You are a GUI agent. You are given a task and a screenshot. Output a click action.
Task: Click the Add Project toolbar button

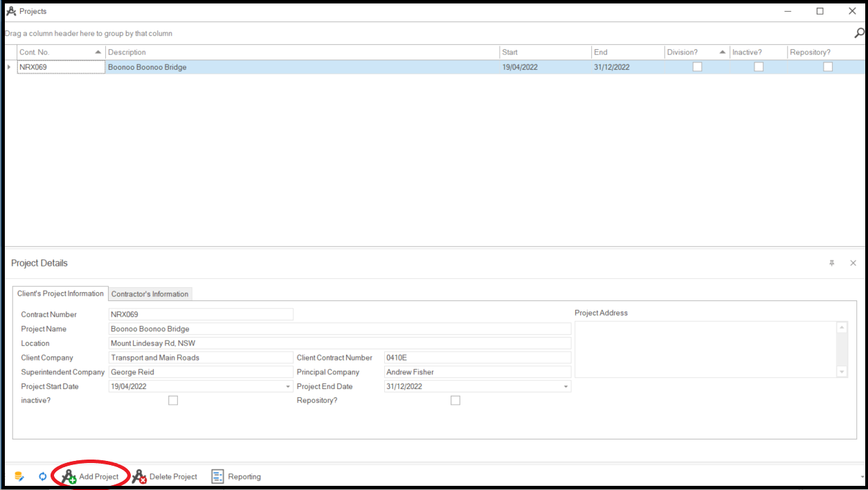91,476
